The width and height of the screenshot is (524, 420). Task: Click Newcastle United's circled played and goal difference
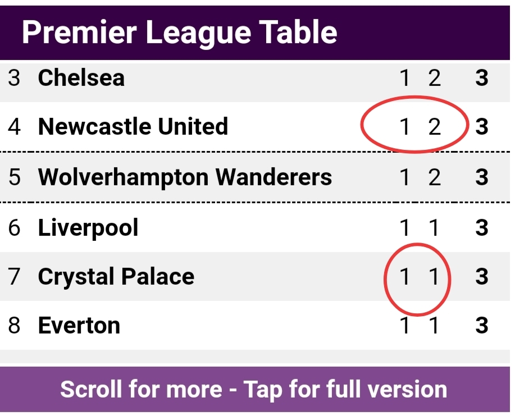(x=414, y=125)
